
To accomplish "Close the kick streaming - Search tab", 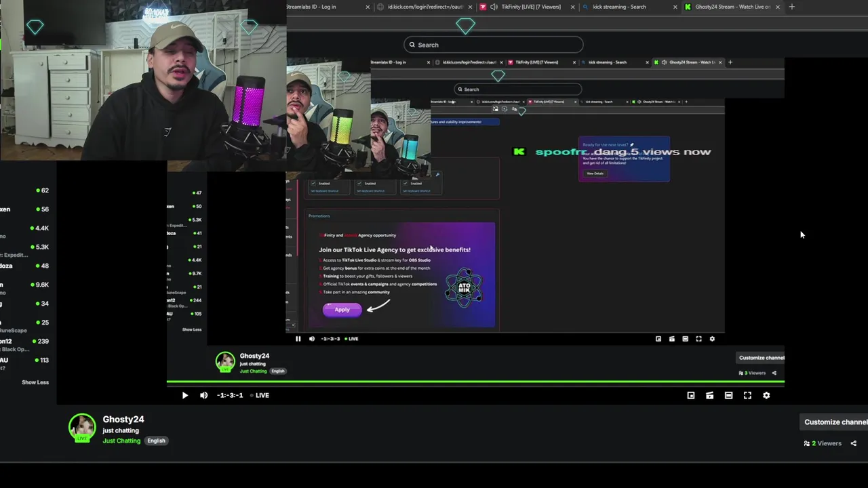I will [675, 7].
